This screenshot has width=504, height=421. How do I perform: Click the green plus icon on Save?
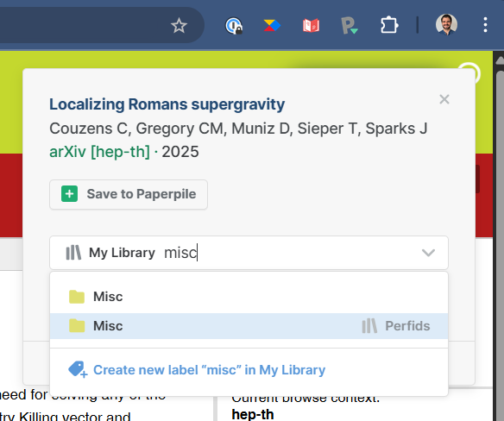click(x=69, y=194)
